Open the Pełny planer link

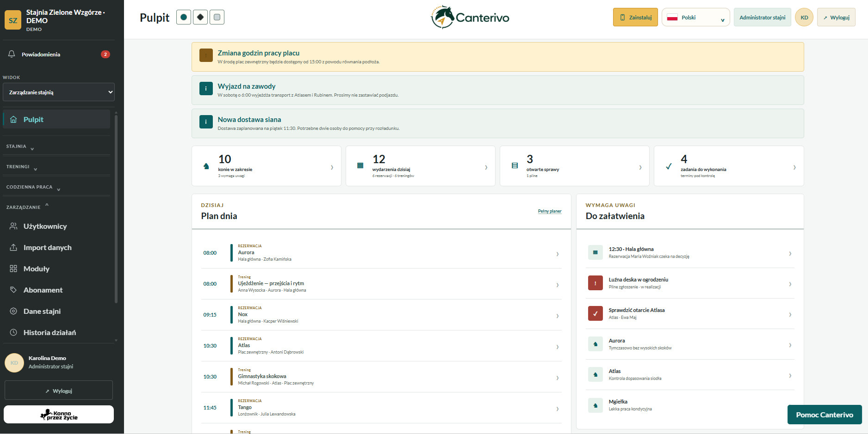[x=550, y=211]
